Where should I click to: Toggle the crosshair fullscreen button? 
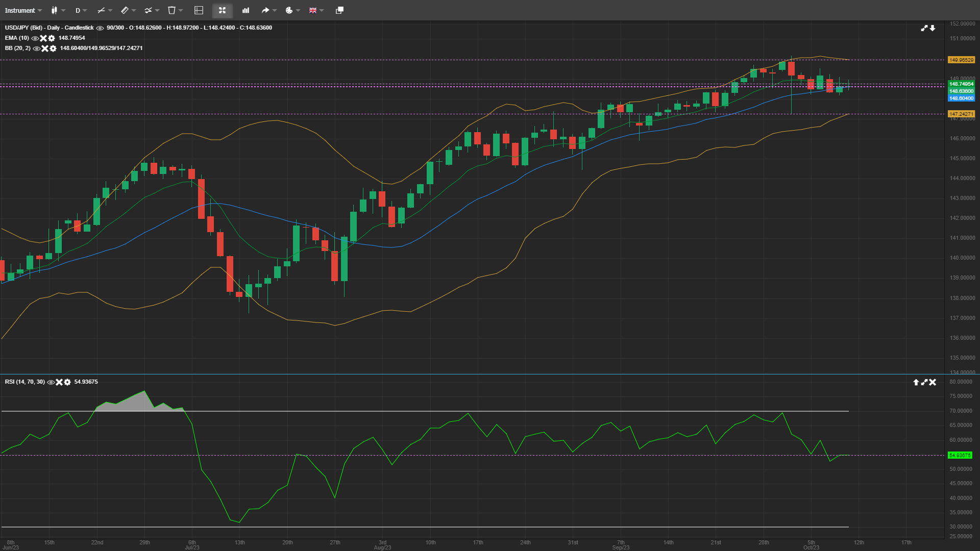click(222, 10)
